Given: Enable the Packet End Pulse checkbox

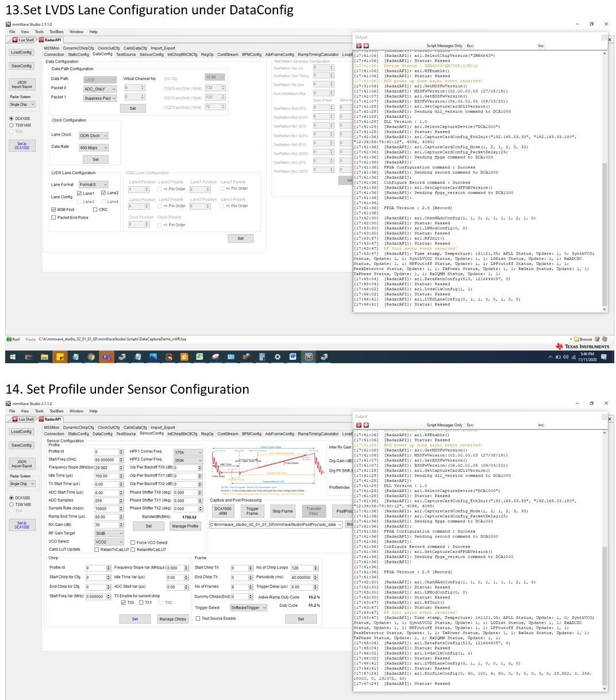Looking at the screenshot, I should 53,217.
